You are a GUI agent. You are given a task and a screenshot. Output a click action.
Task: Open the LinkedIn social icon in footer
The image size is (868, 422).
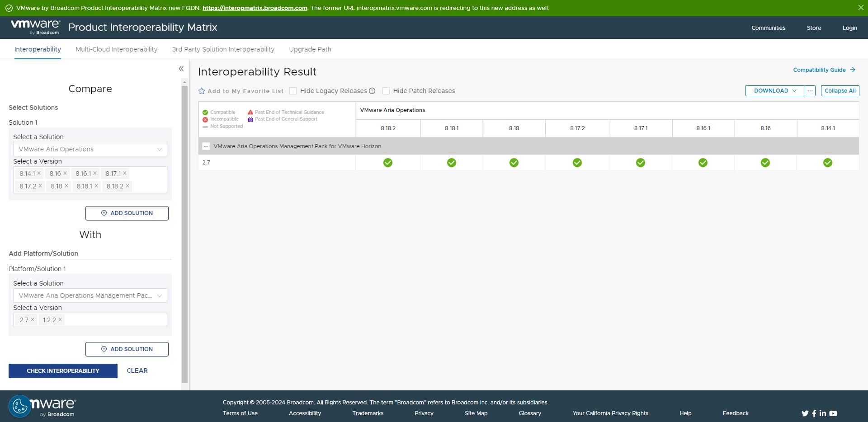point(822,413)
